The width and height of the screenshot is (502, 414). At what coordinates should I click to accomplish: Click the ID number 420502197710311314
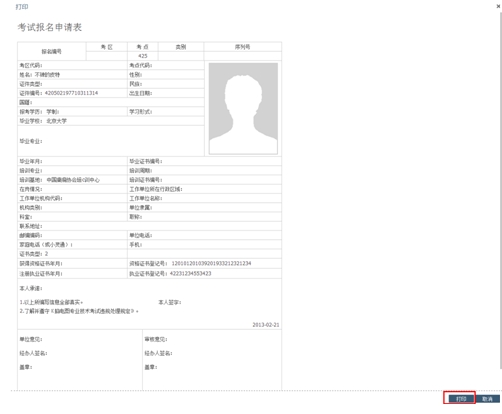[71, 93]
